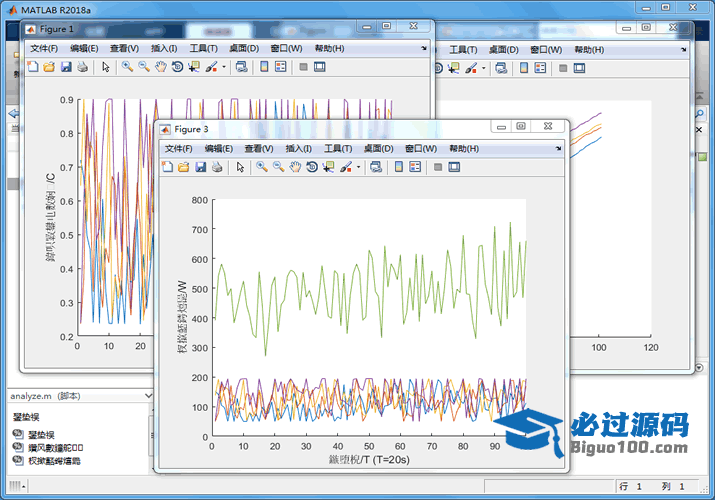
Task: Insert Legend icon in Figure 3
Action: [x=415, y=167]
